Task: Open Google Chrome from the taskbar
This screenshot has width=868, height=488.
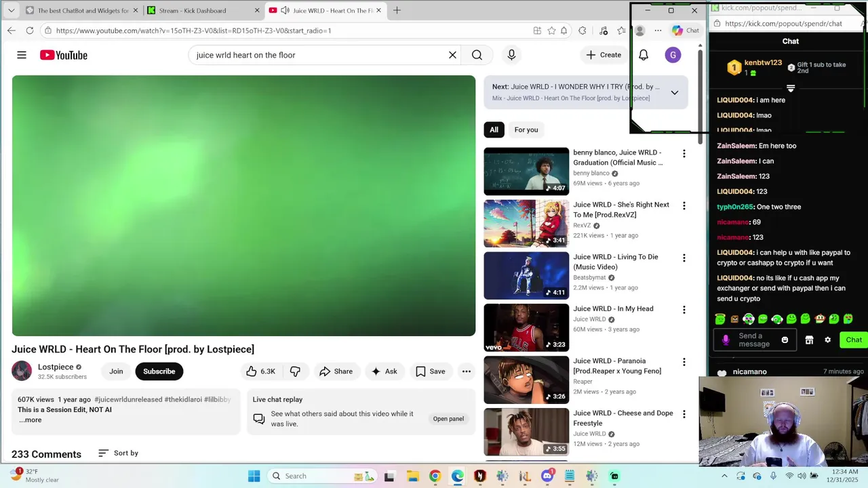Action: point(435,476)
